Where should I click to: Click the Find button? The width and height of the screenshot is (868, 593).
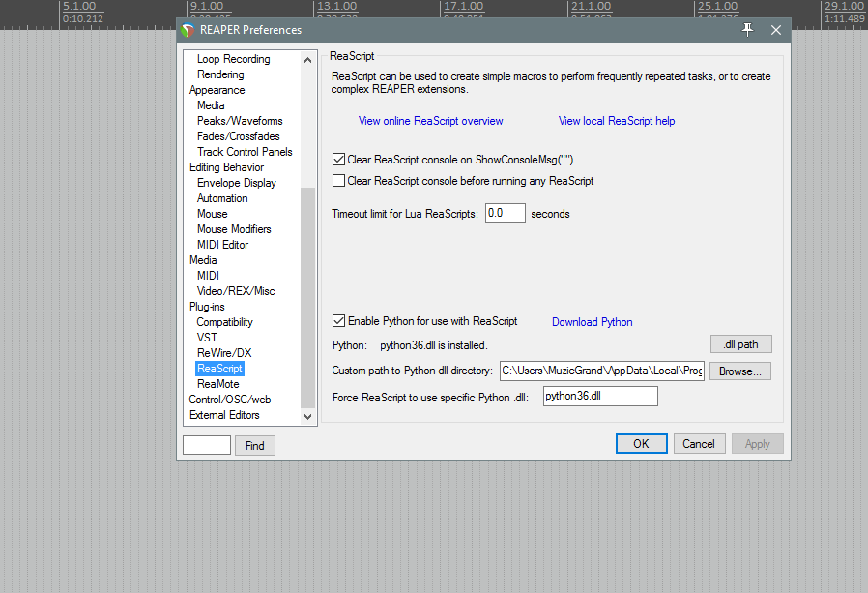coord(254,446)
